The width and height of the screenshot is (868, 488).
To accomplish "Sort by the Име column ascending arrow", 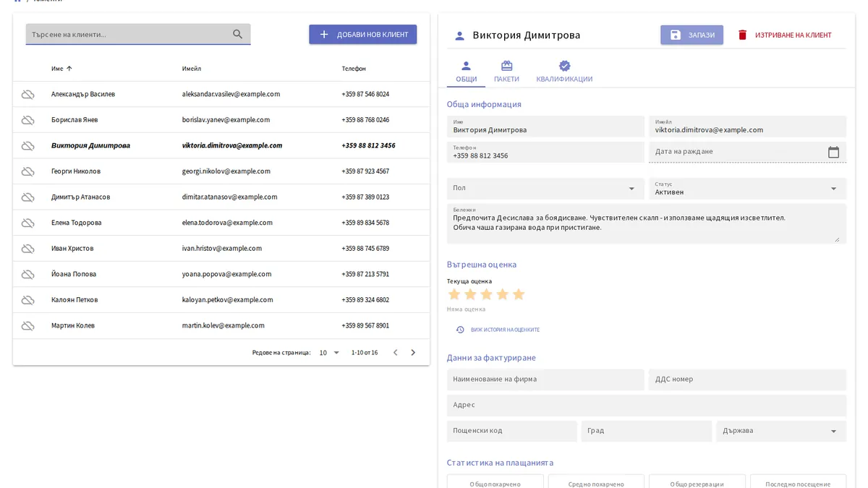I will pyautogui.click(x=69, y=69).
